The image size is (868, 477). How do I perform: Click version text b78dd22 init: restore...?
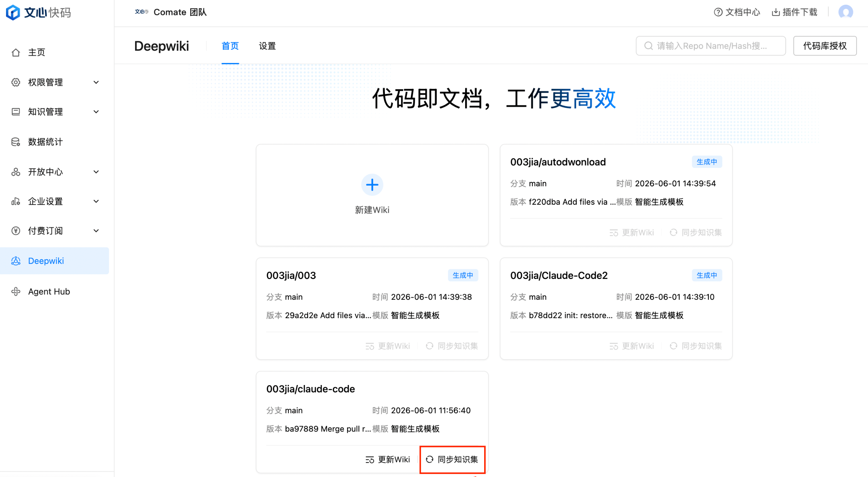(570, 315)
